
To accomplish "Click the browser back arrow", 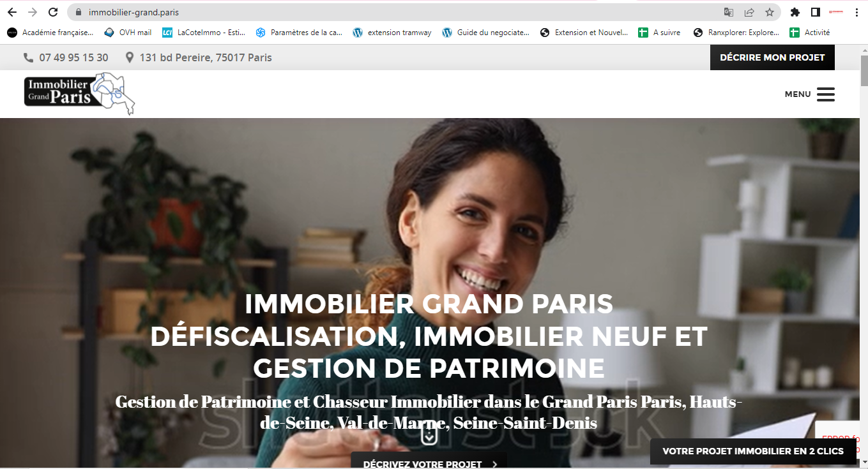I will tap(12, 12).
